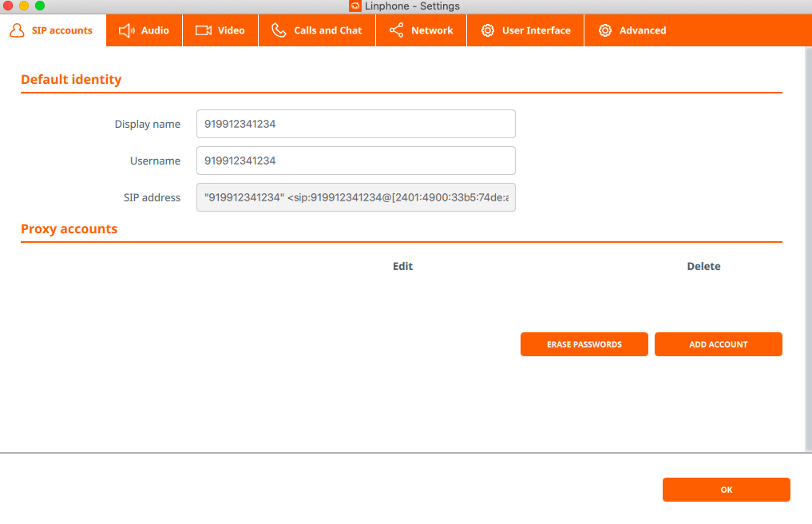Open the Video settings tab
This screenshot has height=524, width=812.
220,30
